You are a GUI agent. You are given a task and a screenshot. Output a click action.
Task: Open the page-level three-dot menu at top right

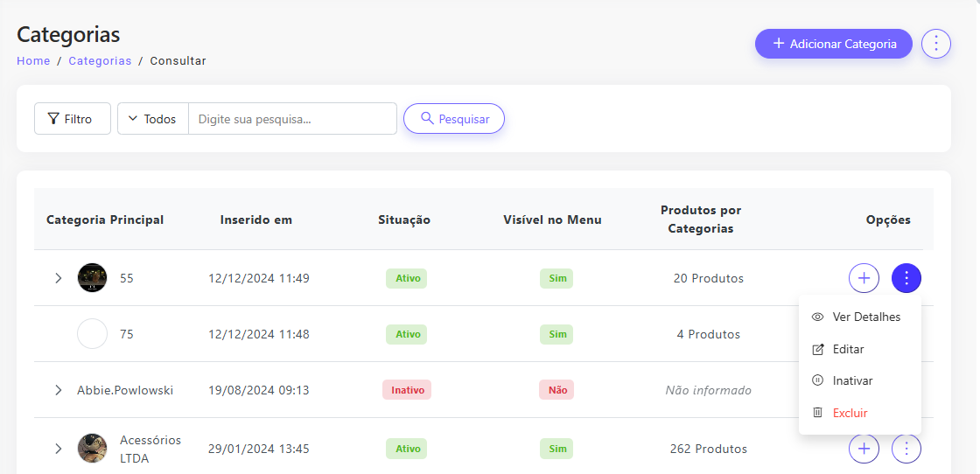click(936, 44)
